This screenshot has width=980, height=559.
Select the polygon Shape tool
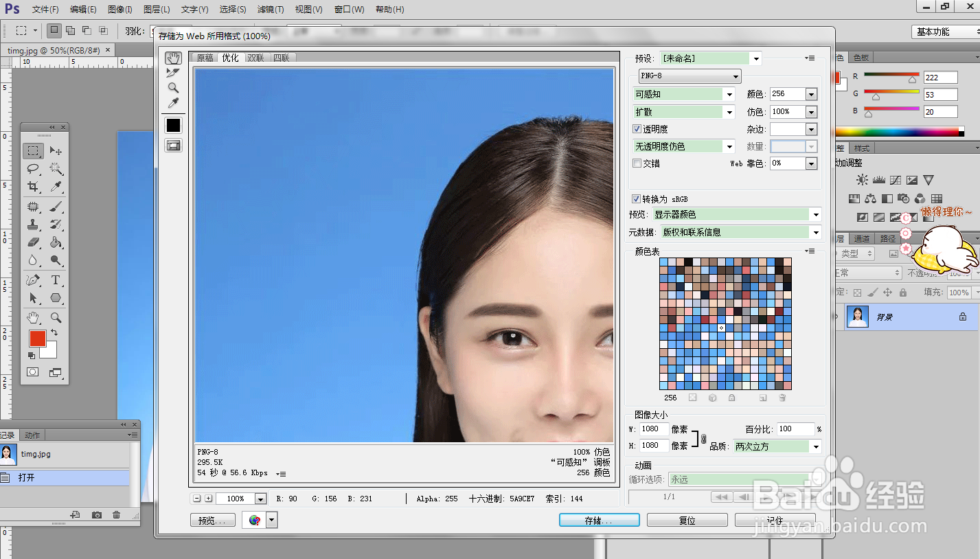click(56, 298)
